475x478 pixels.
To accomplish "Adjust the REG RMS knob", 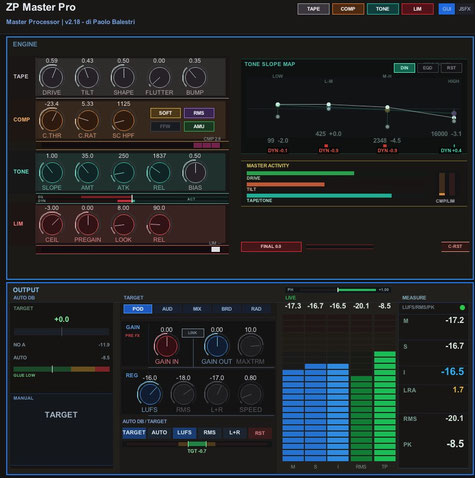I will point(183,394).
